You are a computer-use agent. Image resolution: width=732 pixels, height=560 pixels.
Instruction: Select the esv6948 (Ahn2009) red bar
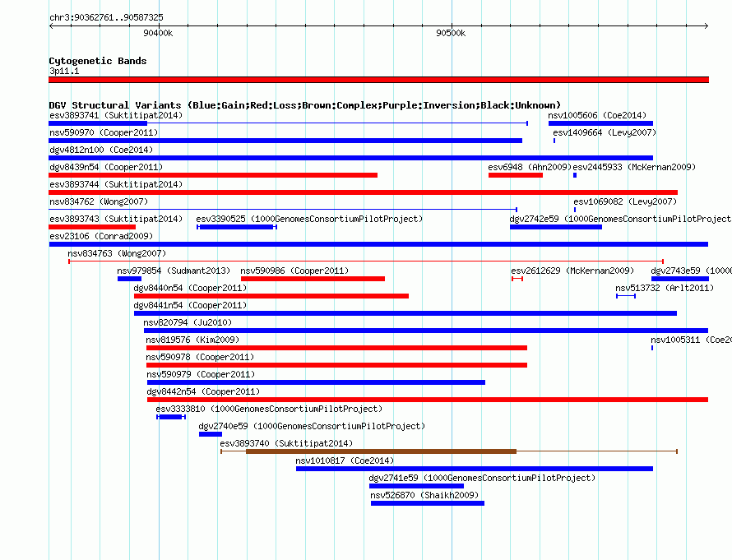(516, 175)
